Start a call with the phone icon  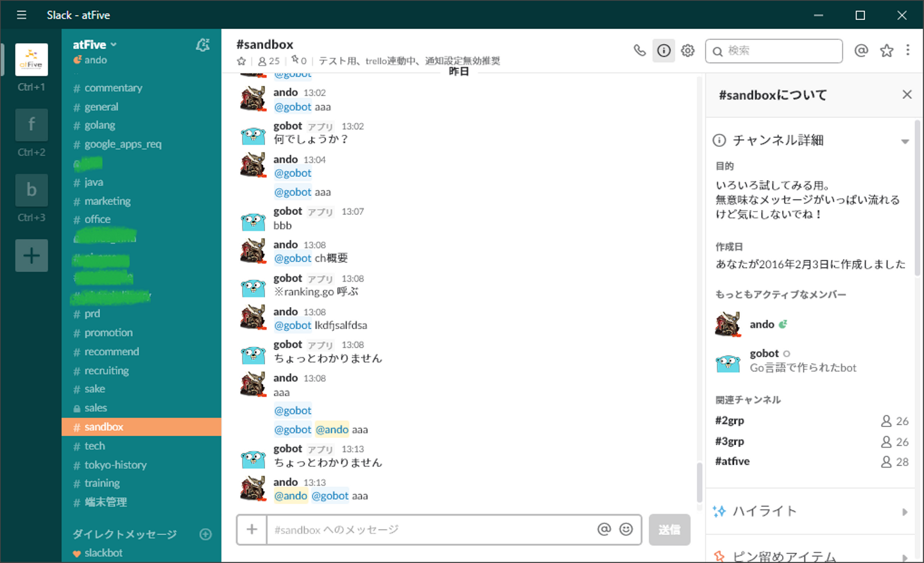(x=640, y=50)
